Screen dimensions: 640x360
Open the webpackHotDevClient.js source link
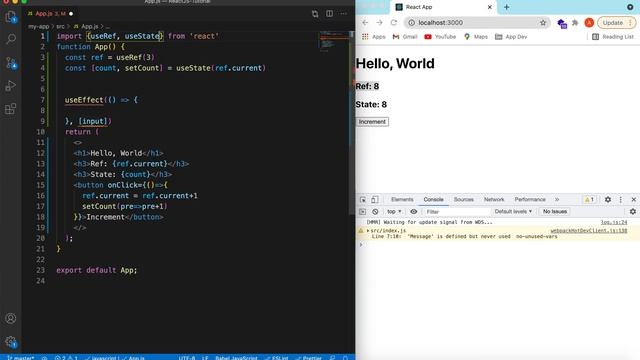(589, 231)
